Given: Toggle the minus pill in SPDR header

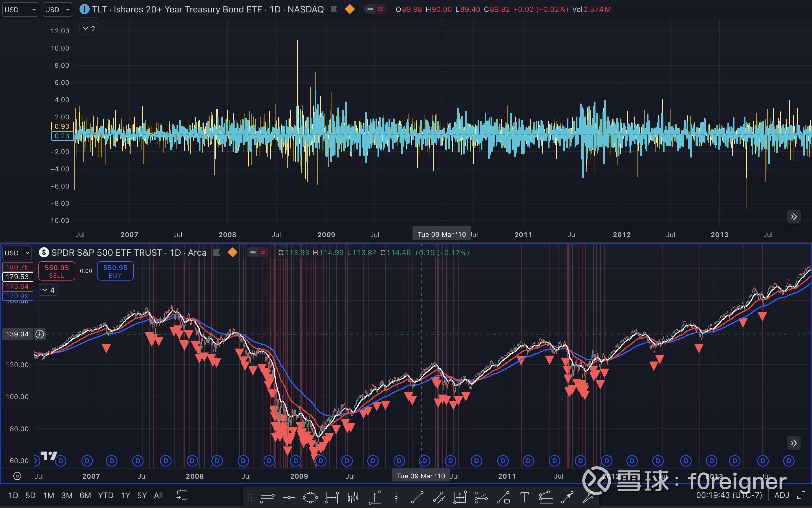Looking at the screenshot, I should 253,252.
